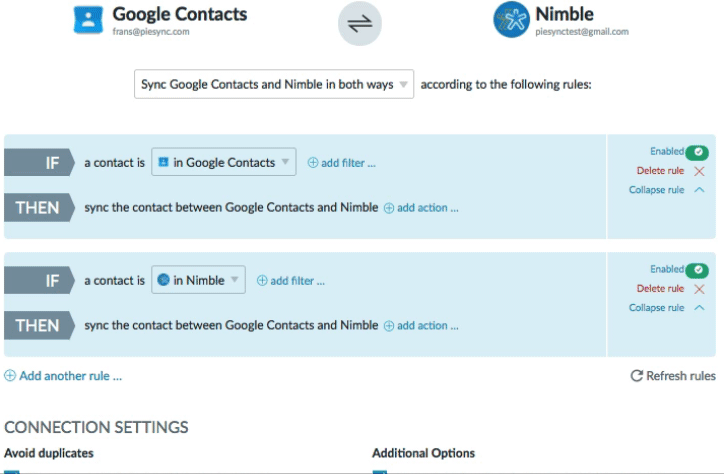Open the 'in Nimble' dropdown
This screenshot has width=724, height=474.
coord(199,280)
